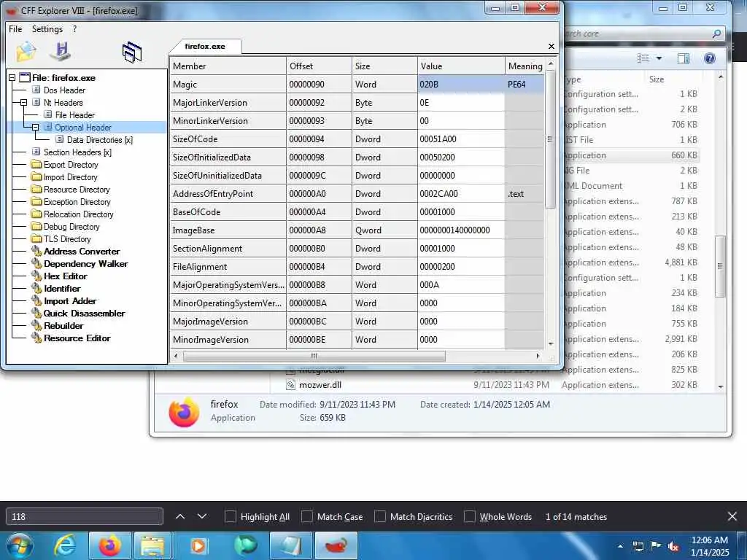Click the AddressOfEntryPoint value 0002CA00

tap(461, 194)
